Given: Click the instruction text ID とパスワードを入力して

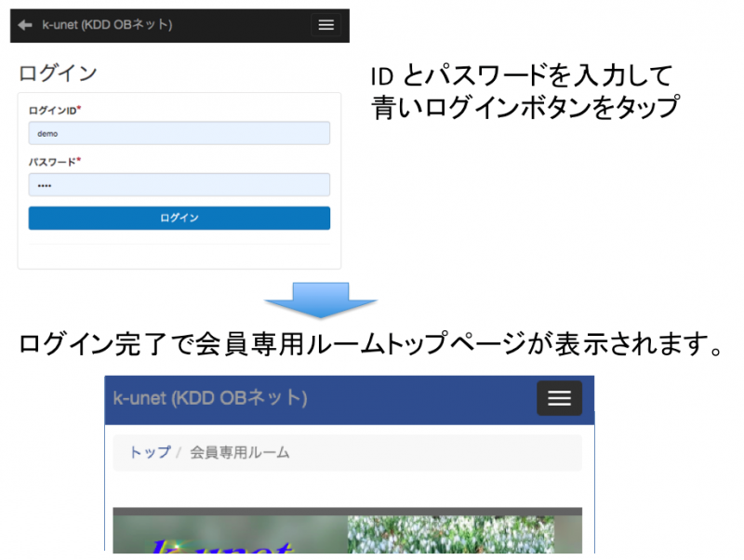Looking at the screenshot, I should [x=521, y=75].
